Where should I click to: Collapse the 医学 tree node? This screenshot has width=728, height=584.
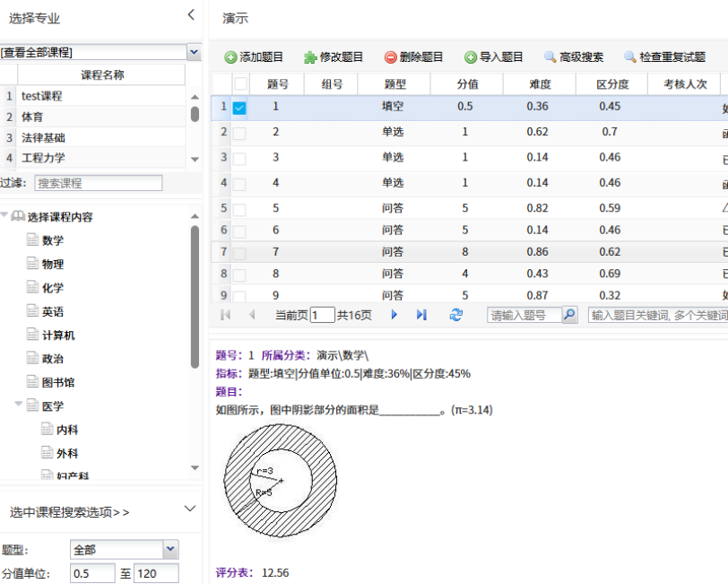point(19,405)
